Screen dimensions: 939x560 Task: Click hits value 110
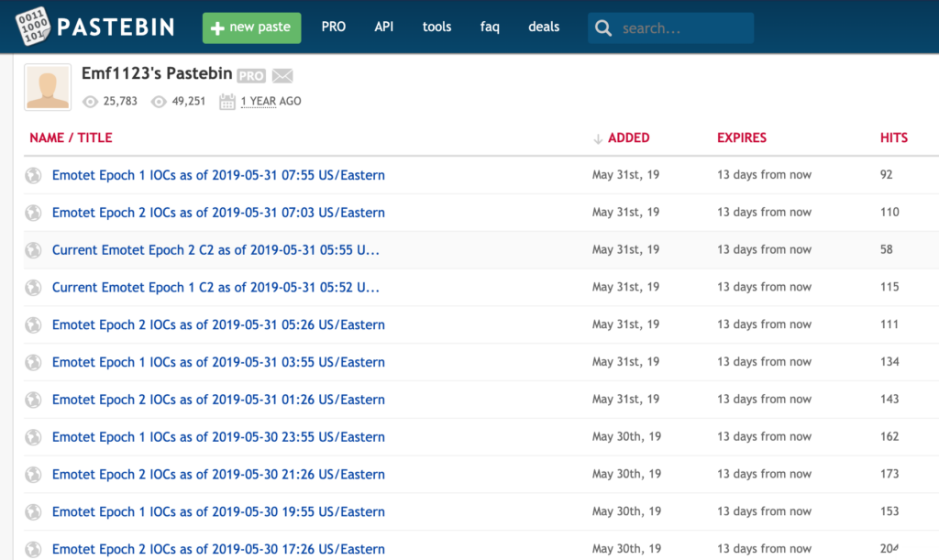click(889, 212)
